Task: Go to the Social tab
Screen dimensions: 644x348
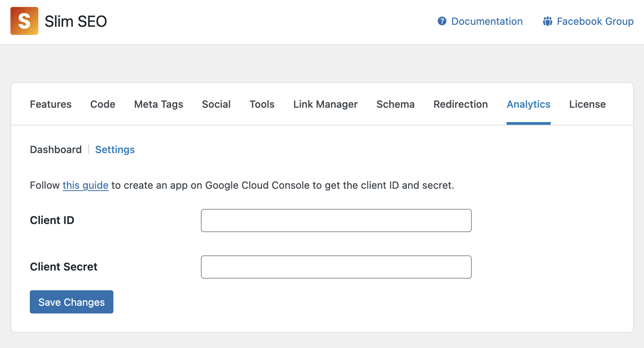Action: pyautogui.click(x=216, y=104)
